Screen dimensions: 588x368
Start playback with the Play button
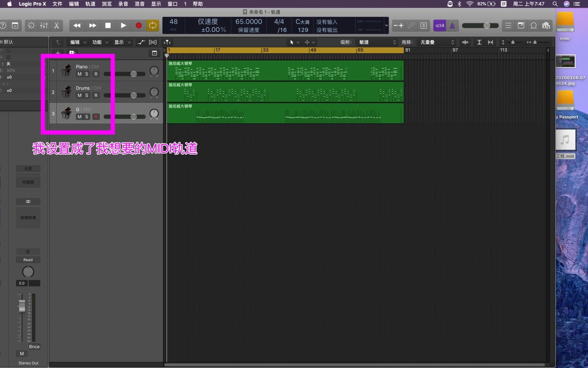123,25
